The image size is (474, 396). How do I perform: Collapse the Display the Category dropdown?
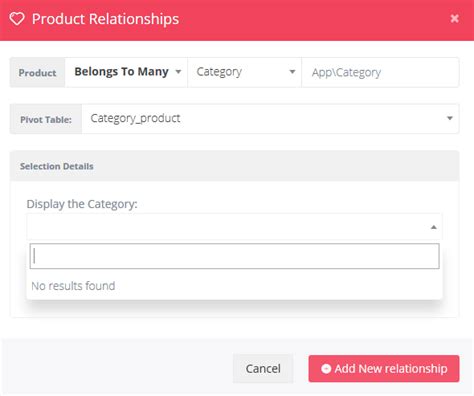pos(234,227)
